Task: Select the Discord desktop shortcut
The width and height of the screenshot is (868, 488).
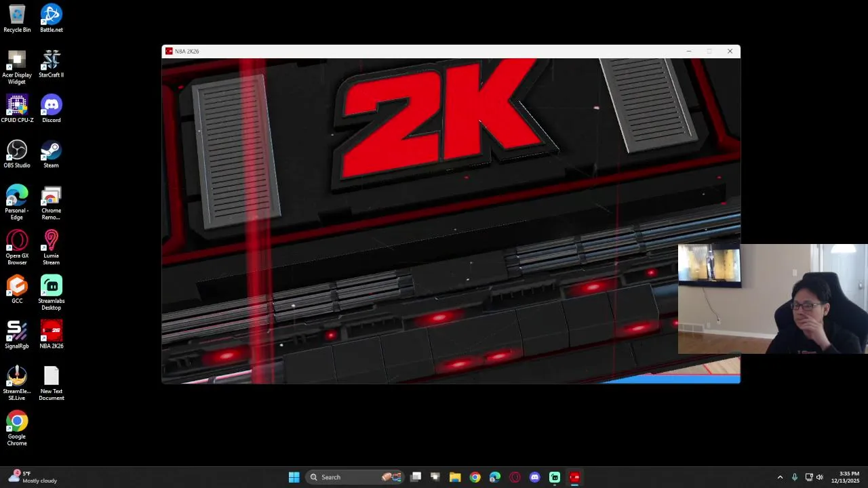Action: tap(51, 109)
